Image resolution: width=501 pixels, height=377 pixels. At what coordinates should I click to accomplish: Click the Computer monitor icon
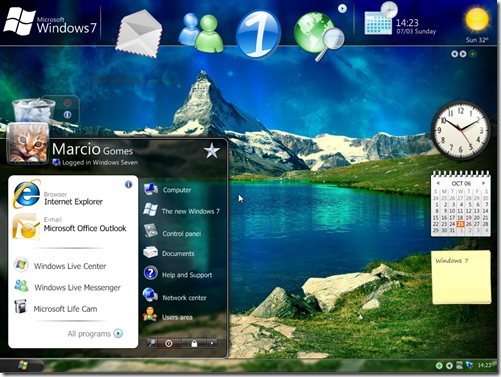[151, 190]
